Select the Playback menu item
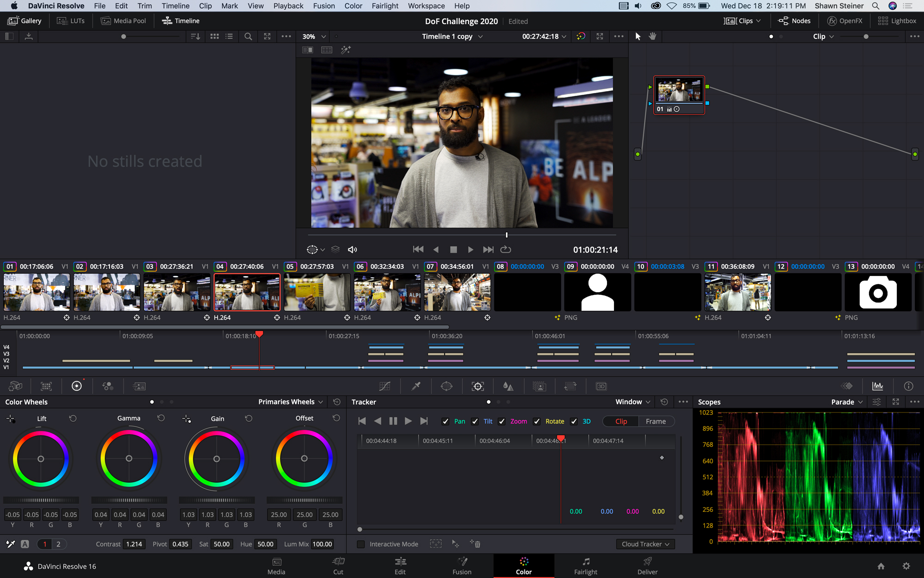The image size is (924, 578). pos(287,6)
